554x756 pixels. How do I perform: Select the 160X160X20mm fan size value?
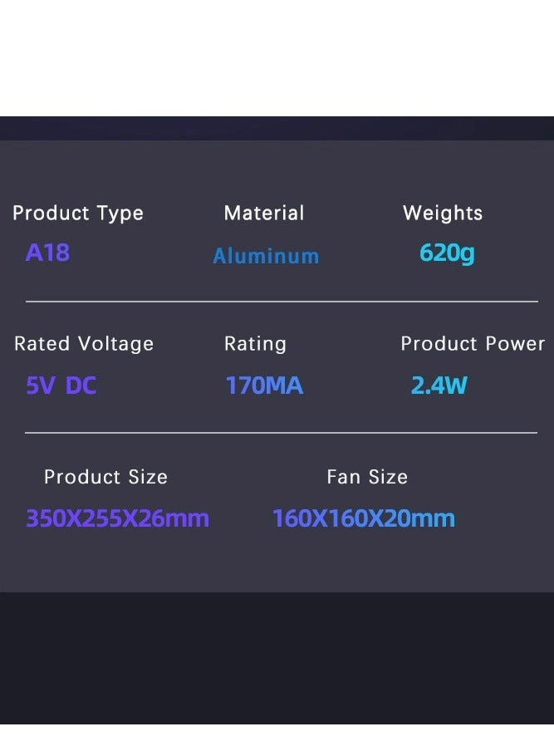coord(364,518)
